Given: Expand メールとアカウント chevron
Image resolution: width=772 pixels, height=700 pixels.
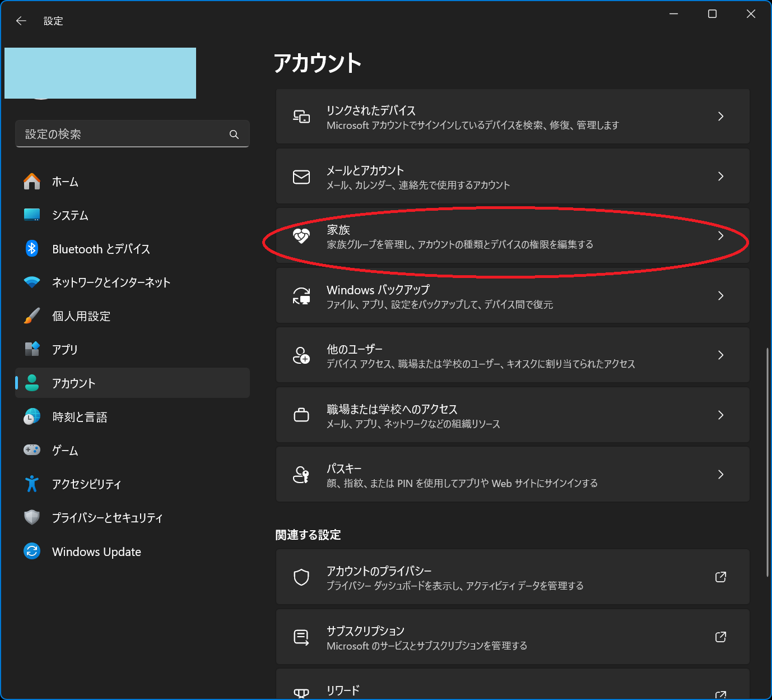Looking at the screenshot, I should coord(721,177).
